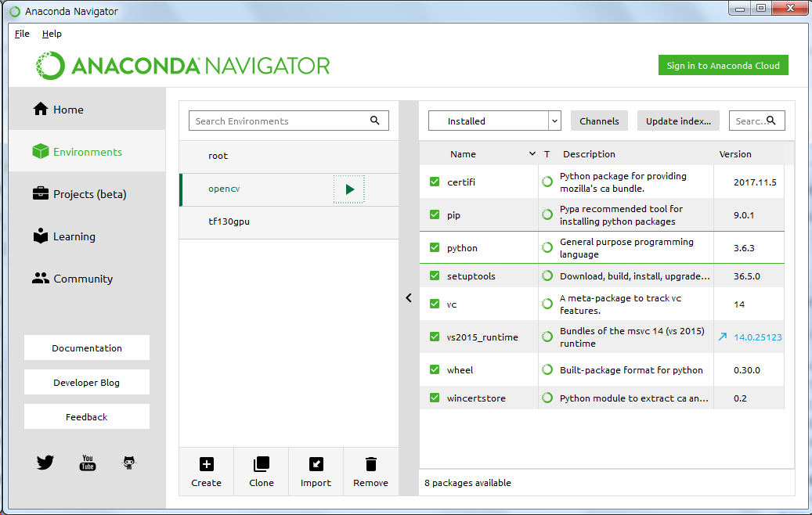The width and height of the screenshot is (812, 515).
Task: Click the type circle icon for wheel
Action: click(547, 369)
